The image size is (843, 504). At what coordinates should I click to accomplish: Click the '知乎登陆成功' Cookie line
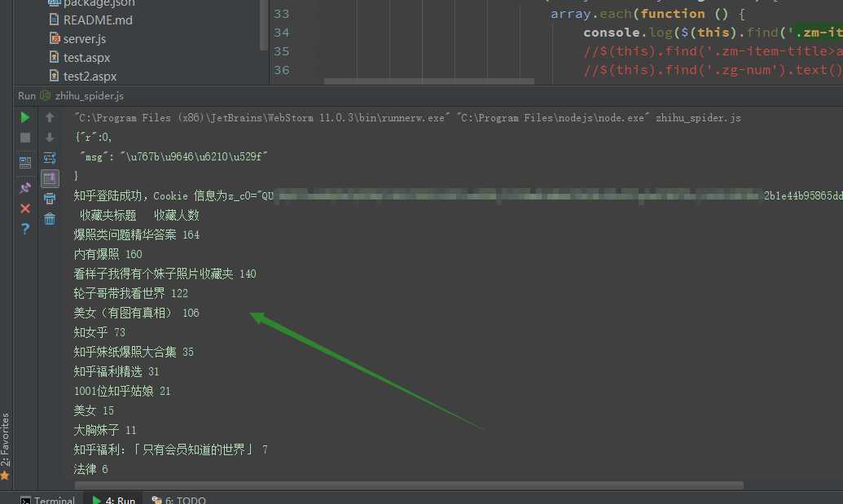(458, 195)
